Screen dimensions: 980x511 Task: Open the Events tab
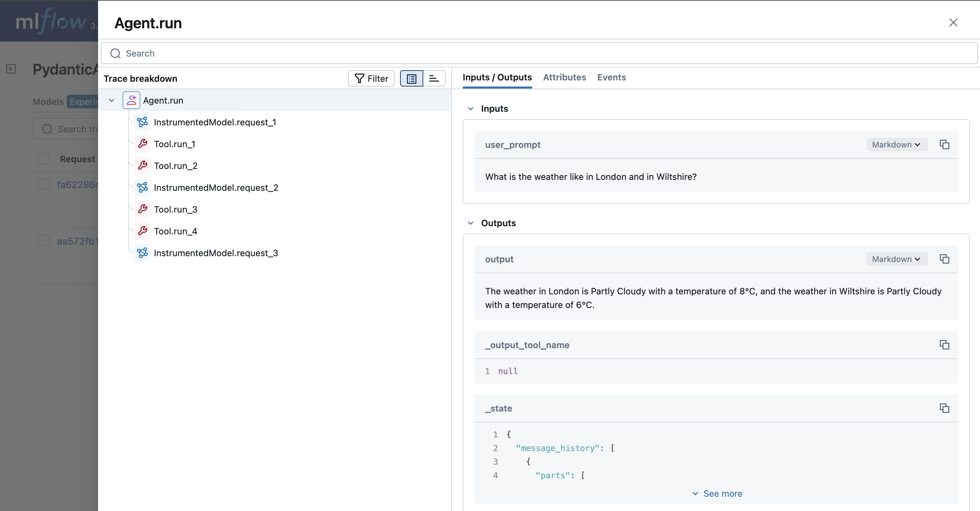[x=611, y=77]
